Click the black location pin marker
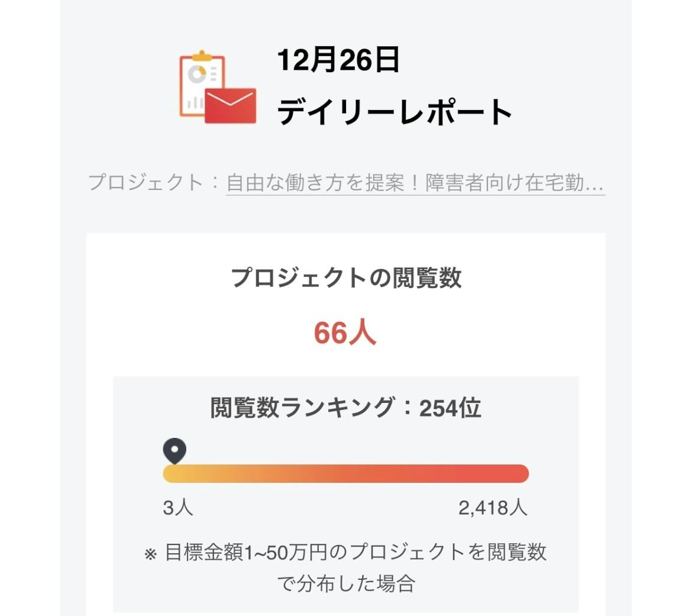Screen dimensions: 692x616 click(174, 451)
